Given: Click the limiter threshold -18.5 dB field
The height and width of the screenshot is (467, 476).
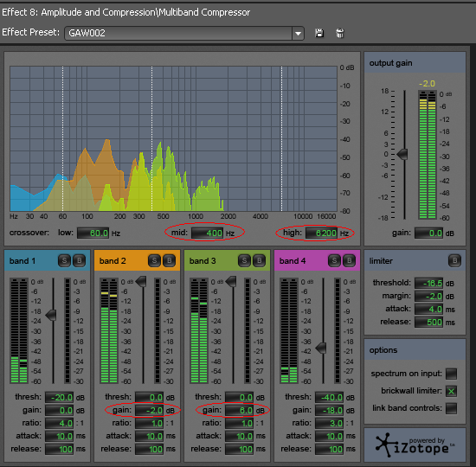Looking at the screenshot, I should (x=428, y=283).
